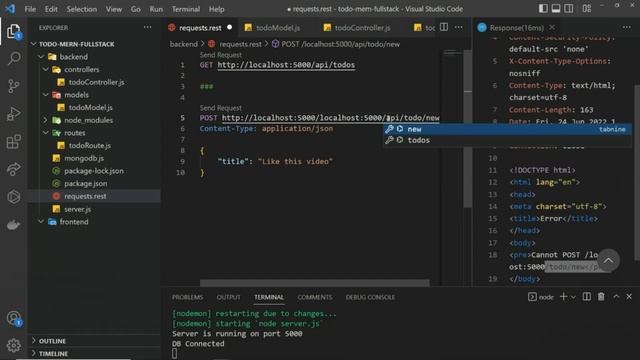Open editor more actions ellipsis

(x=459, y=27)
